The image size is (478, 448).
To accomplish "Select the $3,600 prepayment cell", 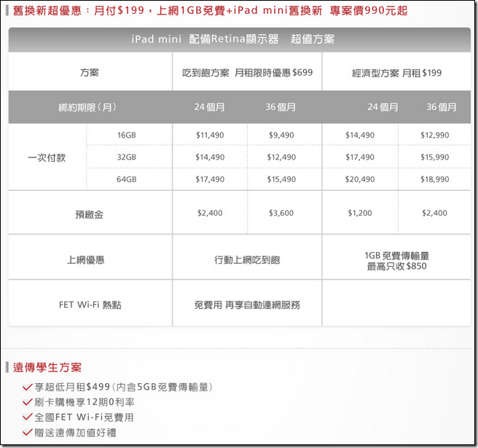I will [x=281, y=213].
